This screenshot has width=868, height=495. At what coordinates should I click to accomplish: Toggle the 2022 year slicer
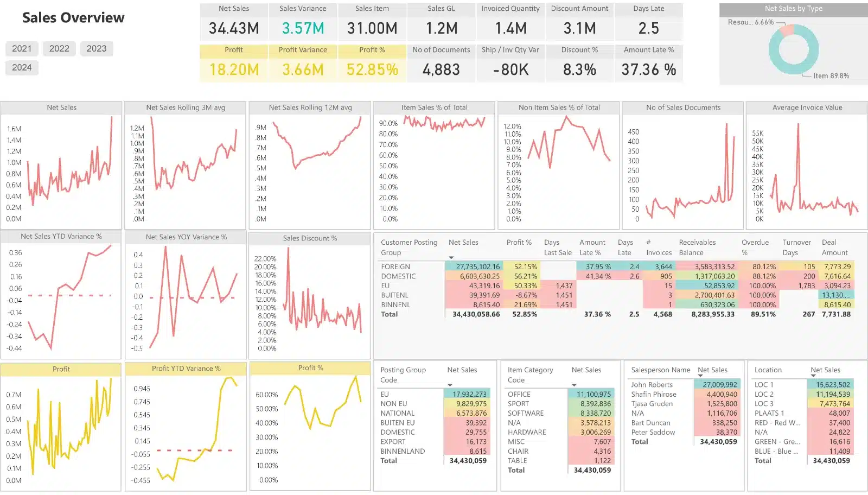pos(59,48)
